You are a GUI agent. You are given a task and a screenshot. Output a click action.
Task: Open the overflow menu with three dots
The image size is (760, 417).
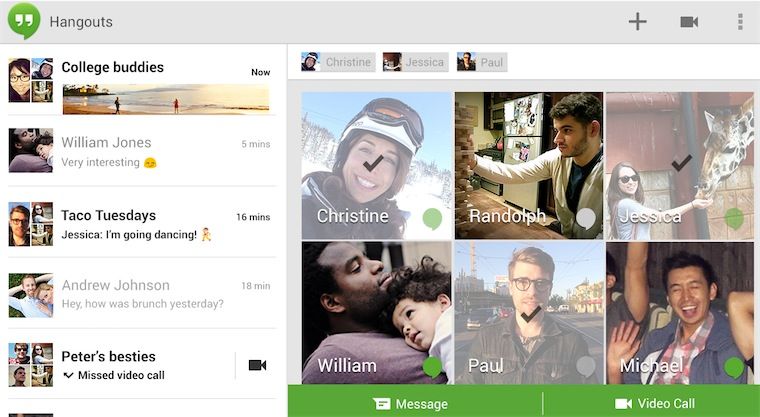[x=740, y=22]
